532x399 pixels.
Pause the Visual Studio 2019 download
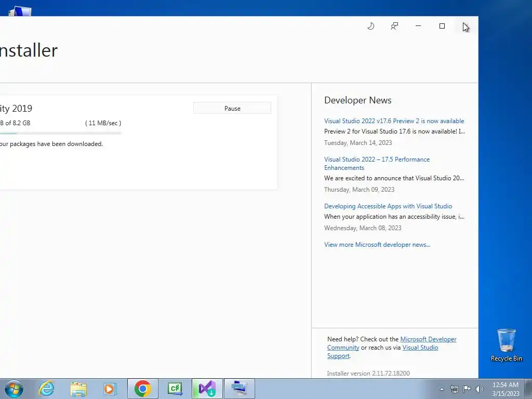[232, 108]
